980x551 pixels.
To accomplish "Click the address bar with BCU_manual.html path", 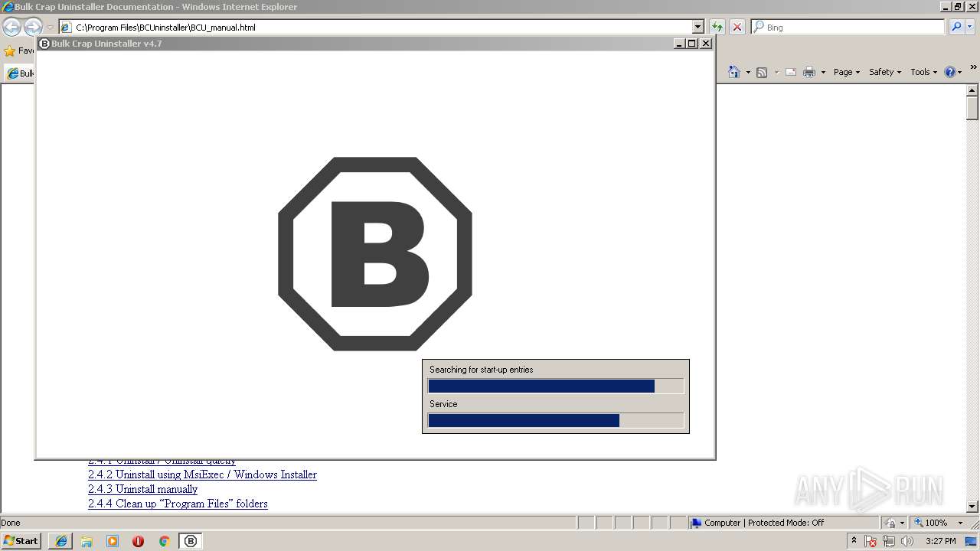I will 381,27.
